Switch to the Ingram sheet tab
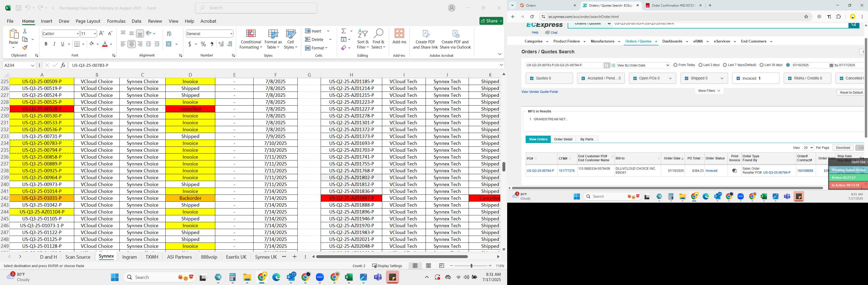The width and height of the screenshot is (868, 285). coord(129,257)
